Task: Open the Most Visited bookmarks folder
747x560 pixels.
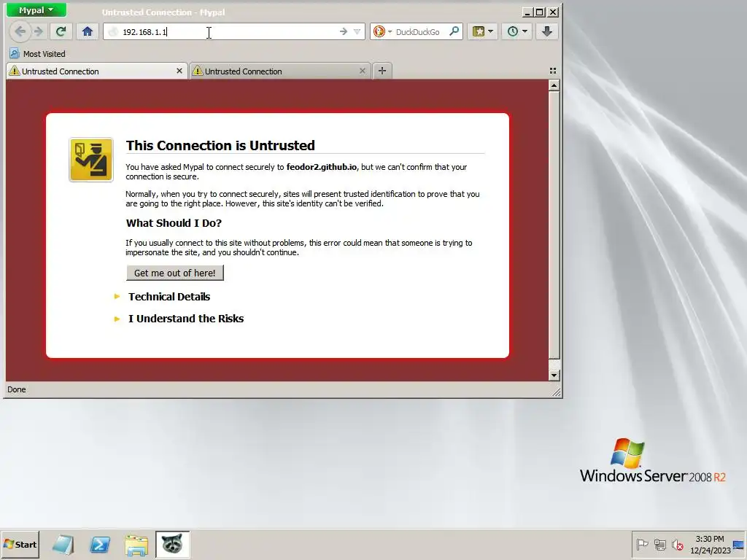Action: (x=38, y=54)
